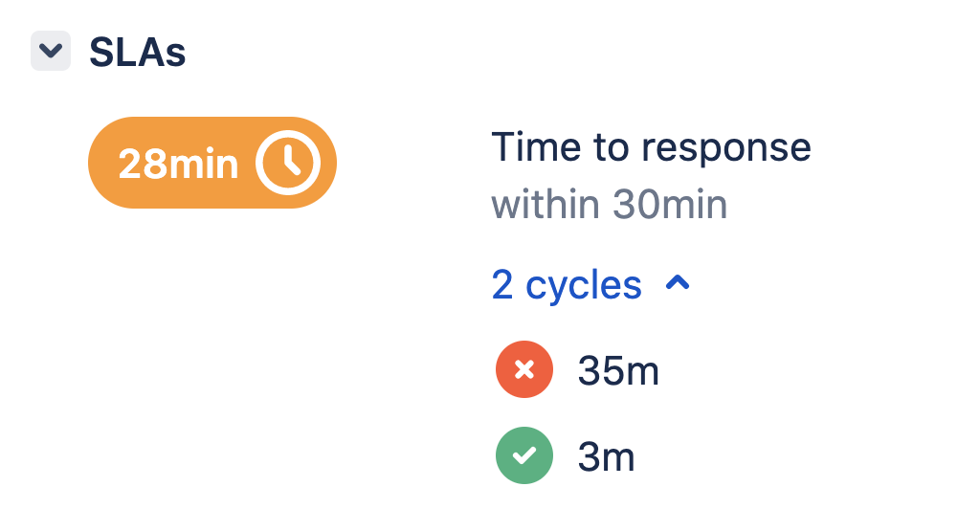Image resolution: width=980 pixels, height=509 pixels.
Task: Click the clock icon in the orange badge
Action: 288,163
